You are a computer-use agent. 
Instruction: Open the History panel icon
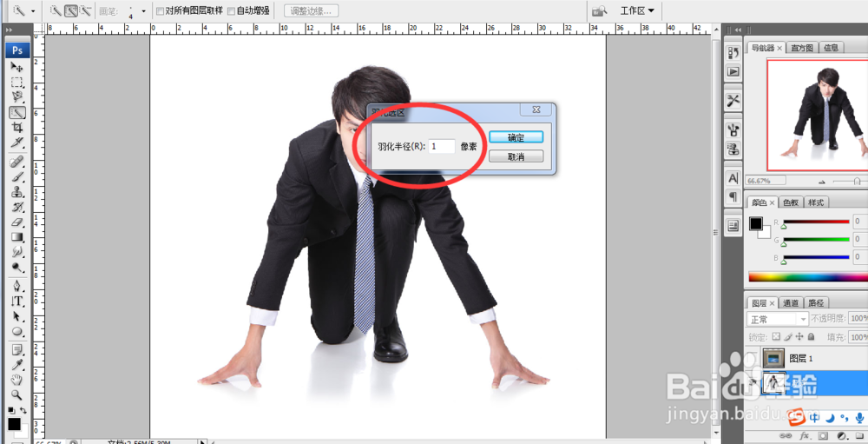point(733,53)
